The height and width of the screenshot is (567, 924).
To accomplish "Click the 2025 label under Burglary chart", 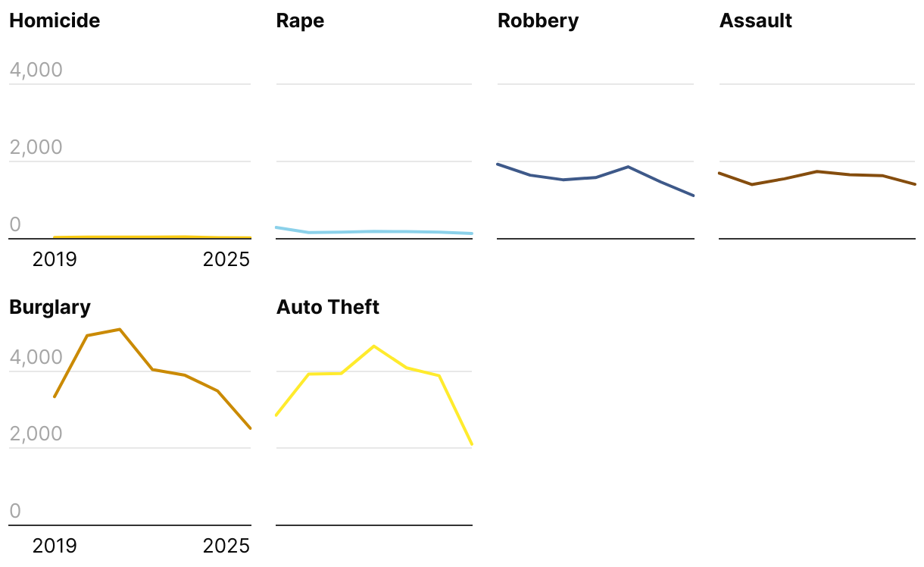I will [226, 546].
